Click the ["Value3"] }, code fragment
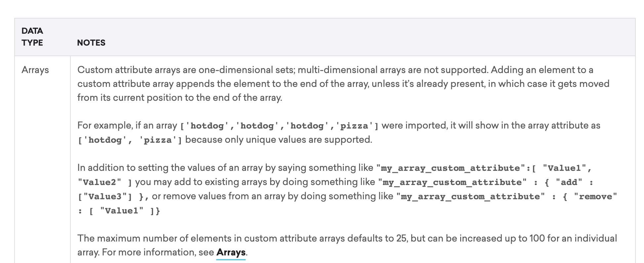 (x=113, y=197)
